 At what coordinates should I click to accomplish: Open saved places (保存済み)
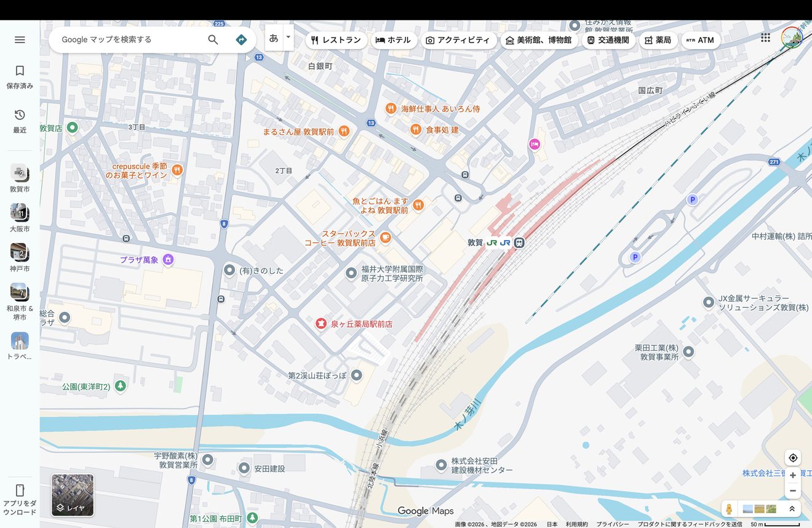point(20,77)
